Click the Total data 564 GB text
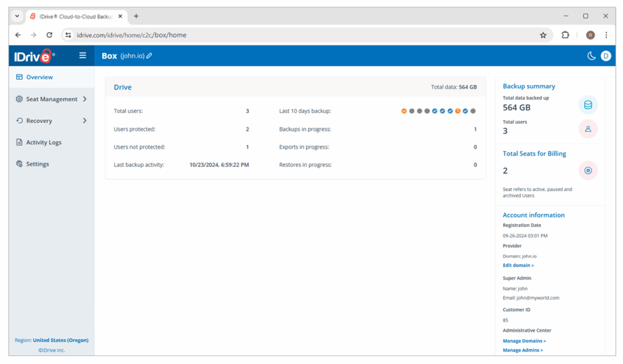The image size is (623, 364). pos(454,87)
